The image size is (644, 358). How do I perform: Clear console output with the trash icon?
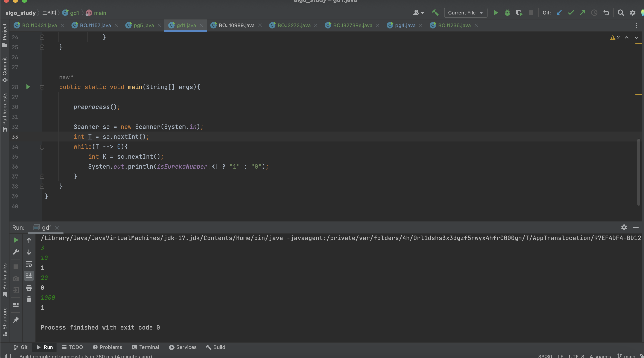(x=29, y=299)
